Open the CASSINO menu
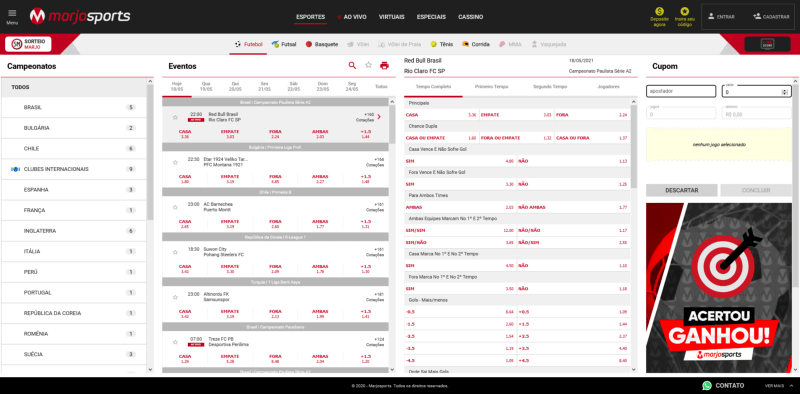The width and height of the screenshot is (800, 394). tap(470, 17)
